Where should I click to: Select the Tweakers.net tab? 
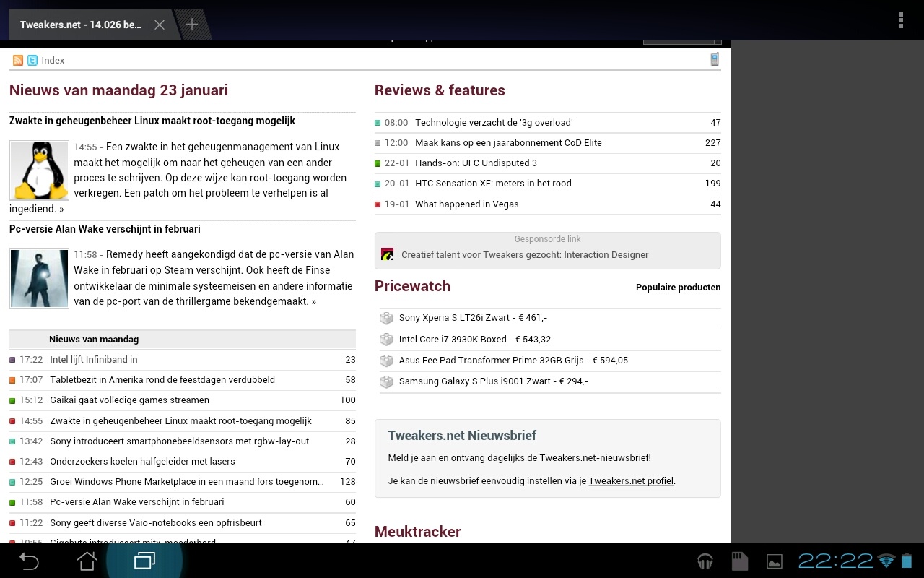point(81,25)
